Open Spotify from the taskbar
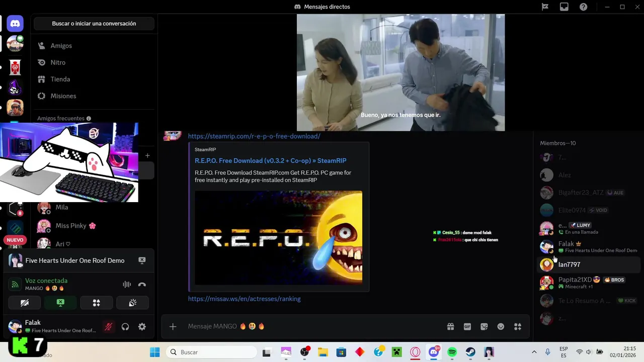Image resolution: width=644 pixels, height=362 pixels. (x=452, y=352)
